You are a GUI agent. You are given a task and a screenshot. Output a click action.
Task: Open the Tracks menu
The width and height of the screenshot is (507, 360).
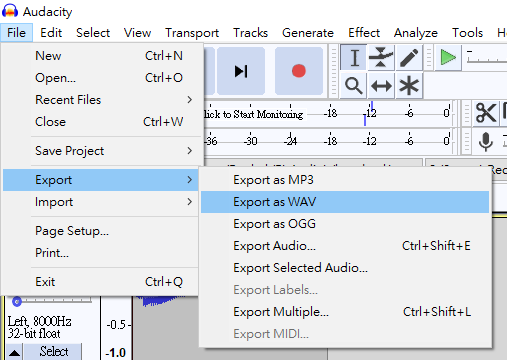[x=250, y=33]
